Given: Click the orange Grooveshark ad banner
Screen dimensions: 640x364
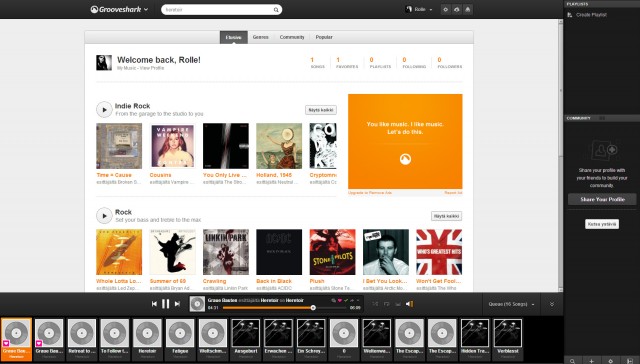Looking at the screenshot, I should point(405,141).
